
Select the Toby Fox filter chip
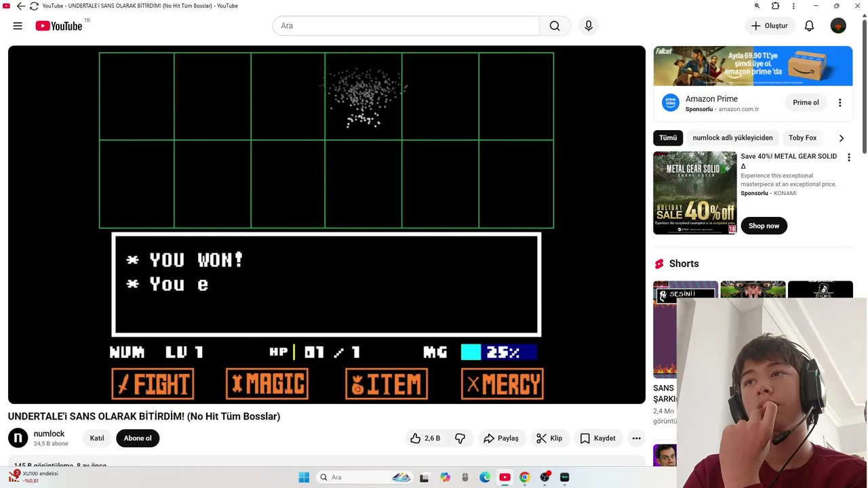tap(802, 138)
